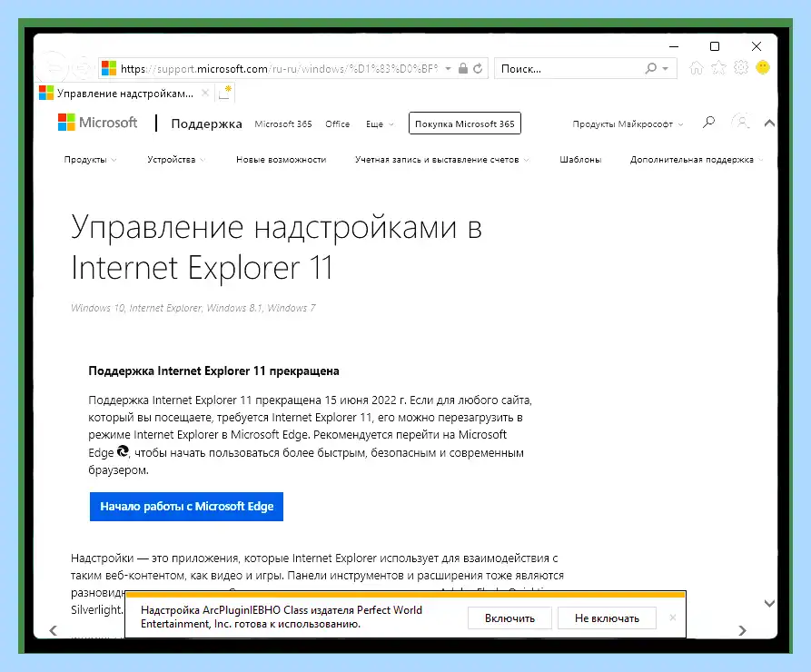Open the Office nav link

point(337,124)
